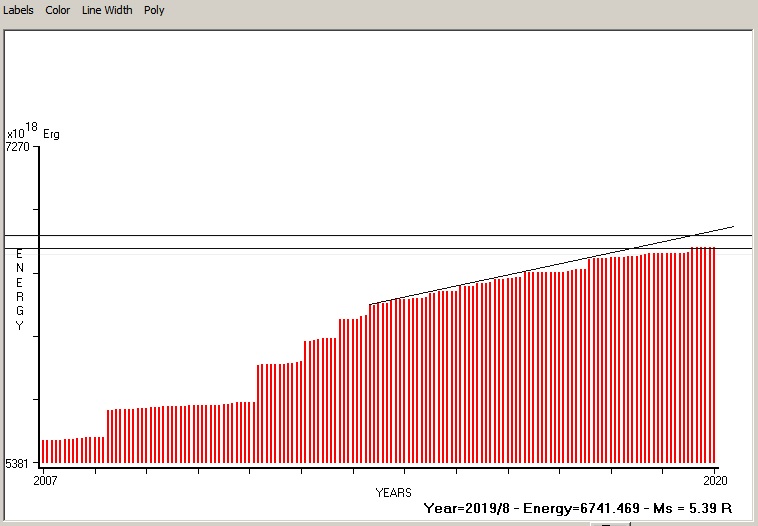
Task: Click the red bar where the trend line starts
Action: tap(371, 385)
